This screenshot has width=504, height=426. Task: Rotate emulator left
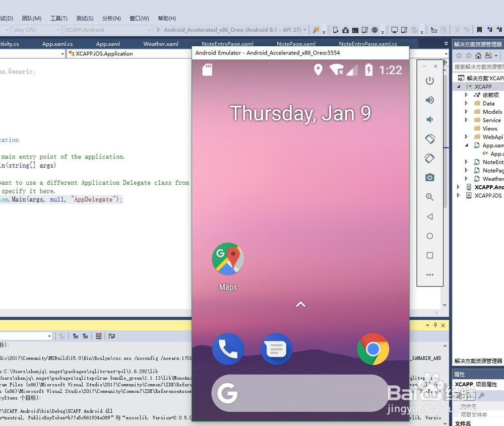click(430, 138)
